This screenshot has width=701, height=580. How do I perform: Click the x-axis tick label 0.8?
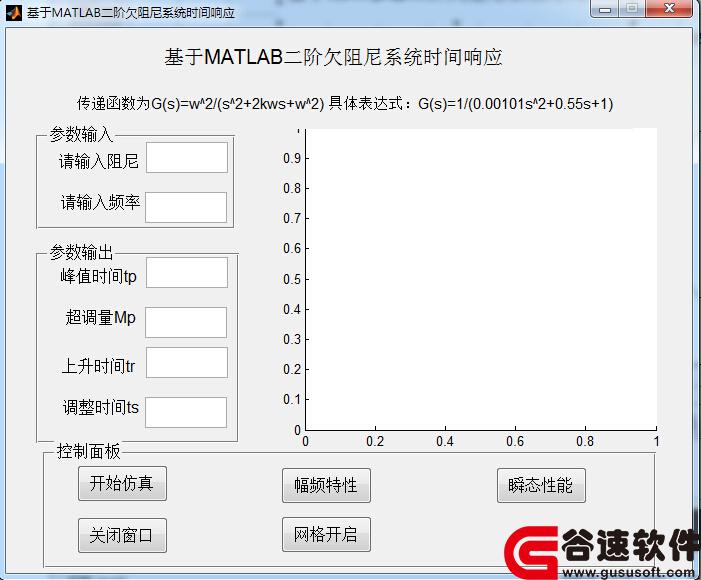(x=585, y=442)
